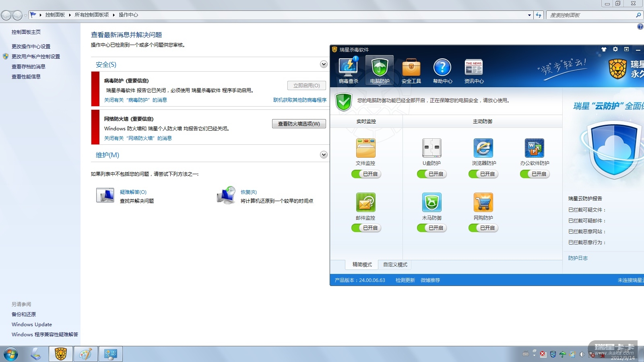Click 关闭有关"网络防火墙"的消息 link
The image size is (644, 362).
(138, 138)
